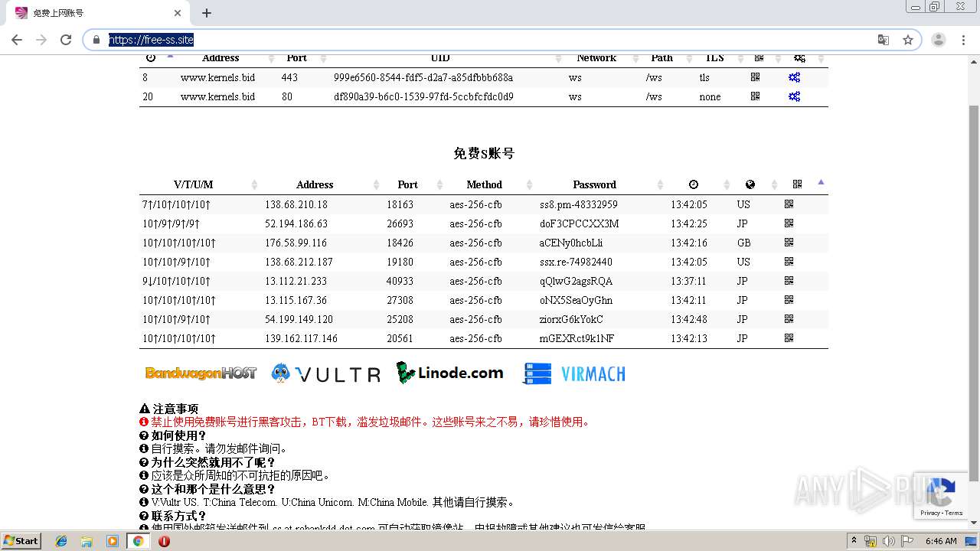
Task: Click the volume icon in the system tray
Action: [889, 541]
